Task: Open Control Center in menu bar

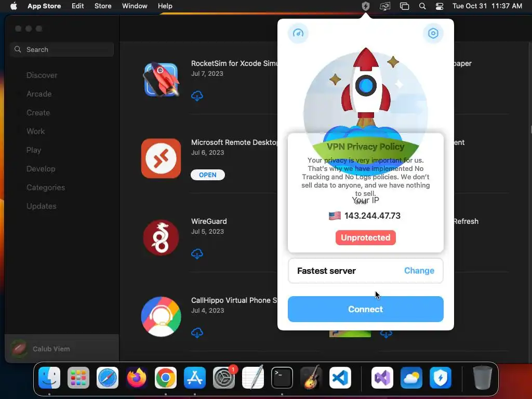Action: tap(440, 6)
